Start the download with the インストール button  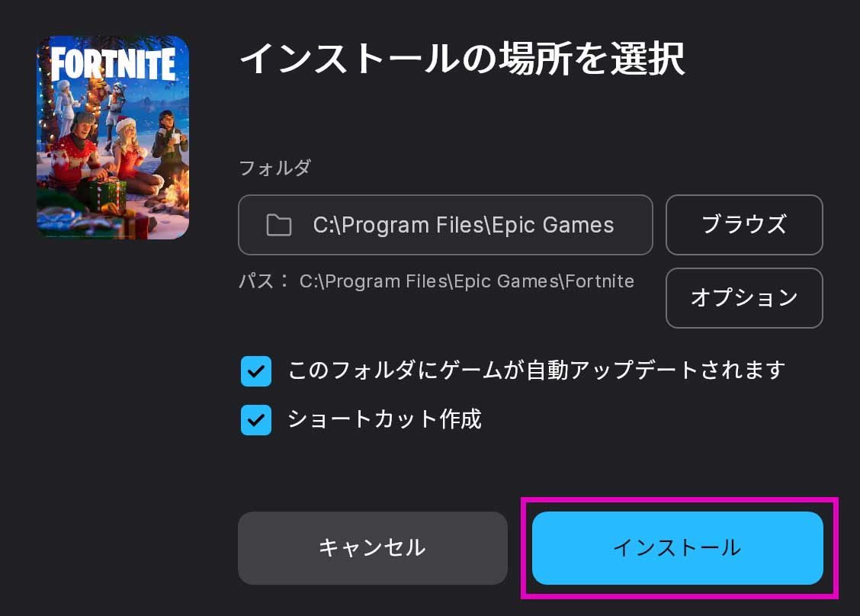coord(677,548)
